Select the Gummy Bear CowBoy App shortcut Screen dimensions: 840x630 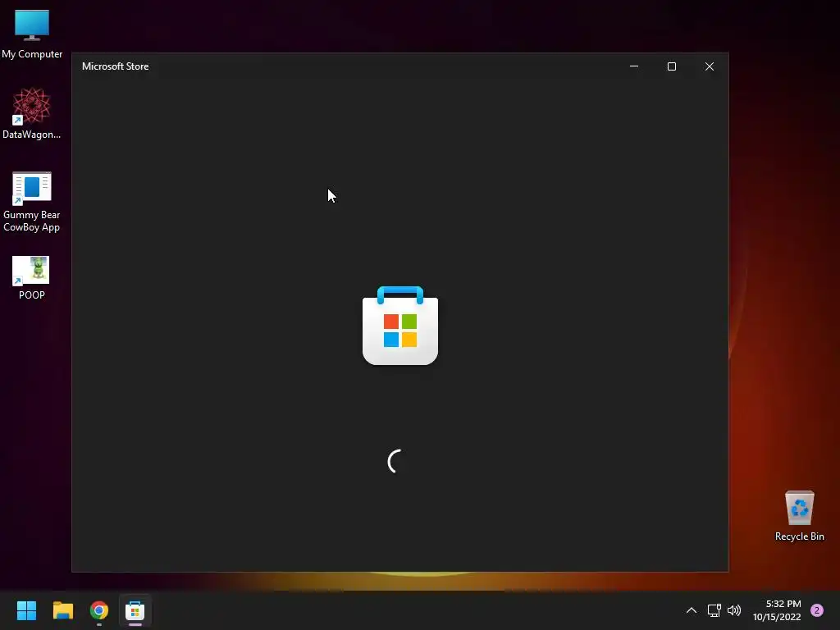point(32,202)
